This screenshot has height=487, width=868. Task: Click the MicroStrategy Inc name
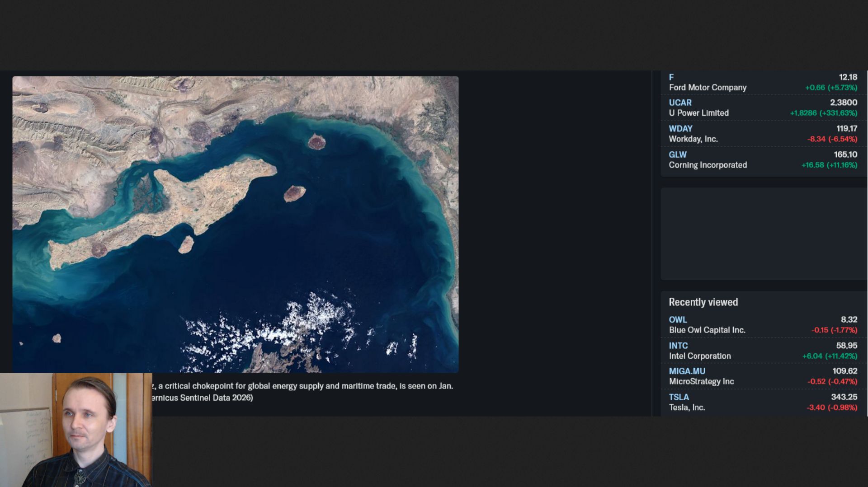pos(701,382)
